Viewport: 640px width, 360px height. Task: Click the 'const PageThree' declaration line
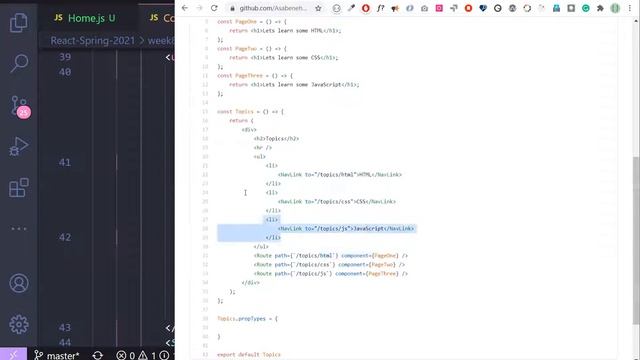pos(255,76)
